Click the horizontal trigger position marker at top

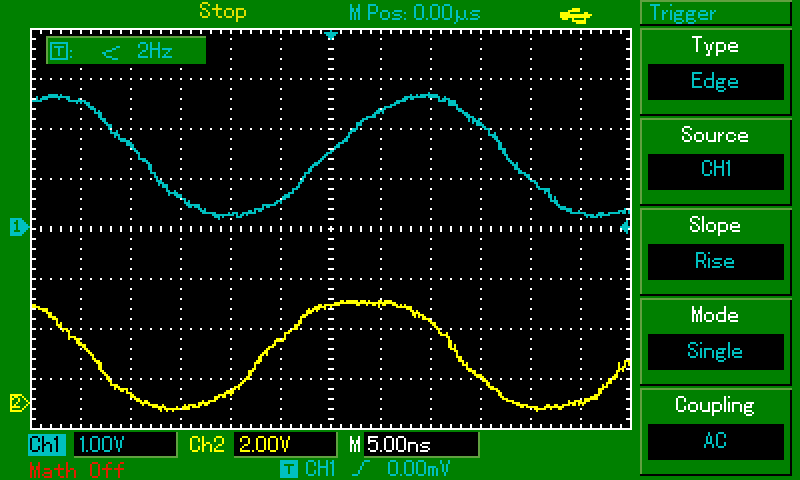[x=332, y=35]
